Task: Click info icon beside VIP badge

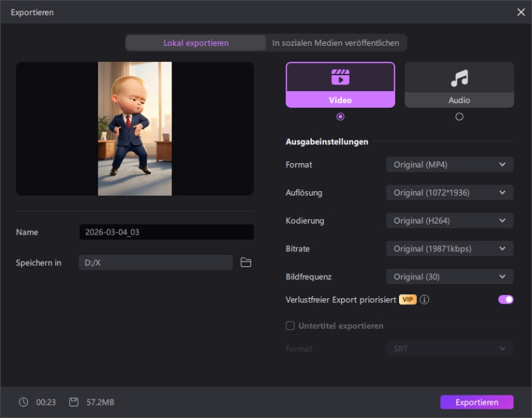Action: tap(424, 300)
